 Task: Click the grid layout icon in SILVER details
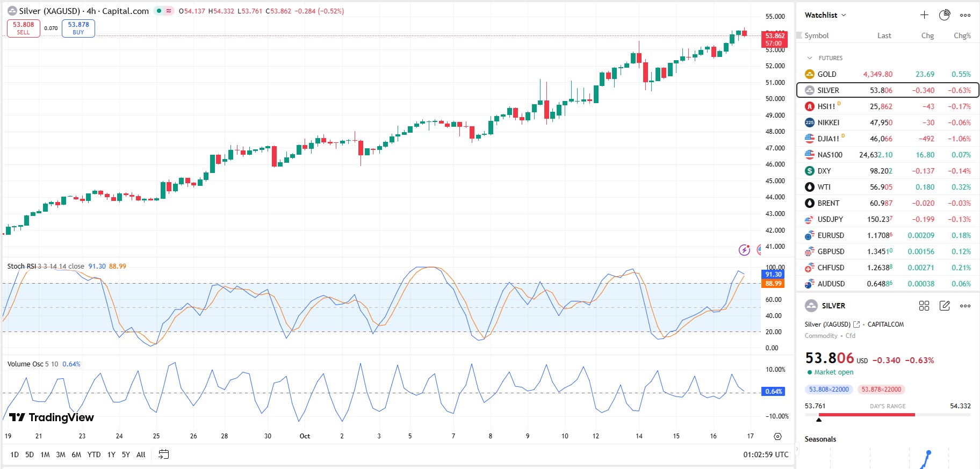tap(924, 306)
